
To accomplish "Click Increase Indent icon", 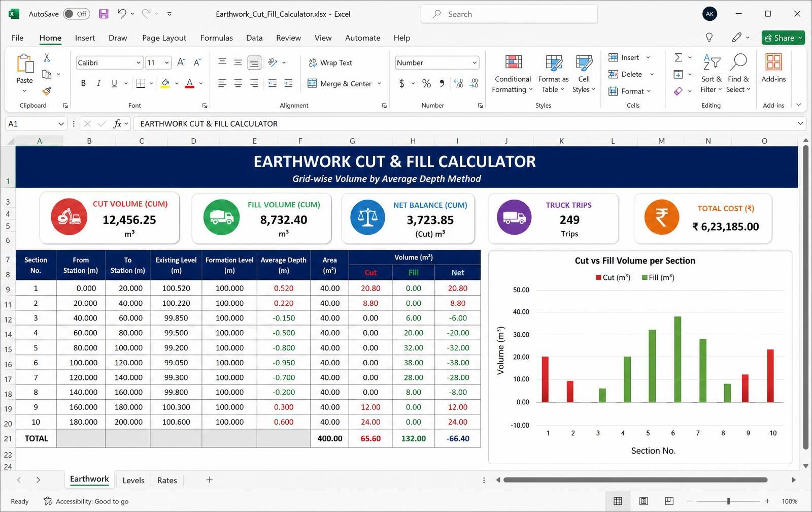I will pyautogui.click(x=289, y=83).
